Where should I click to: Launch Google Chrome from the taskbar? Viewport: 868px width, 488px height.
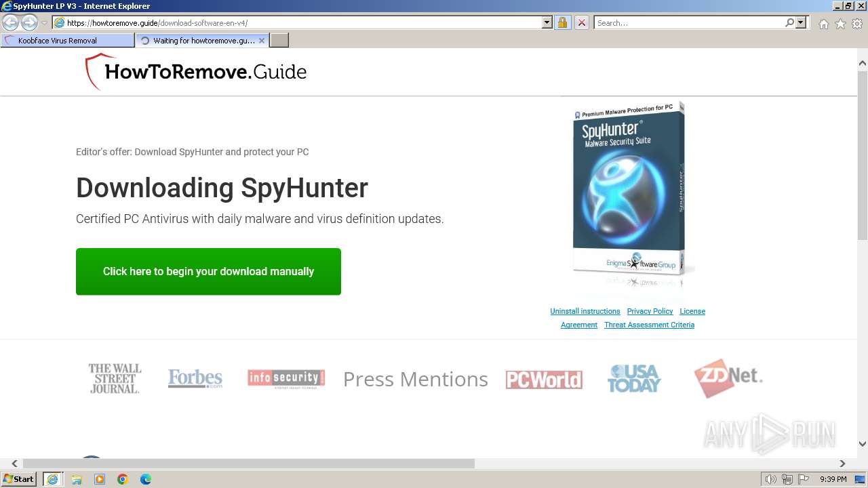[x=123, y=479]
